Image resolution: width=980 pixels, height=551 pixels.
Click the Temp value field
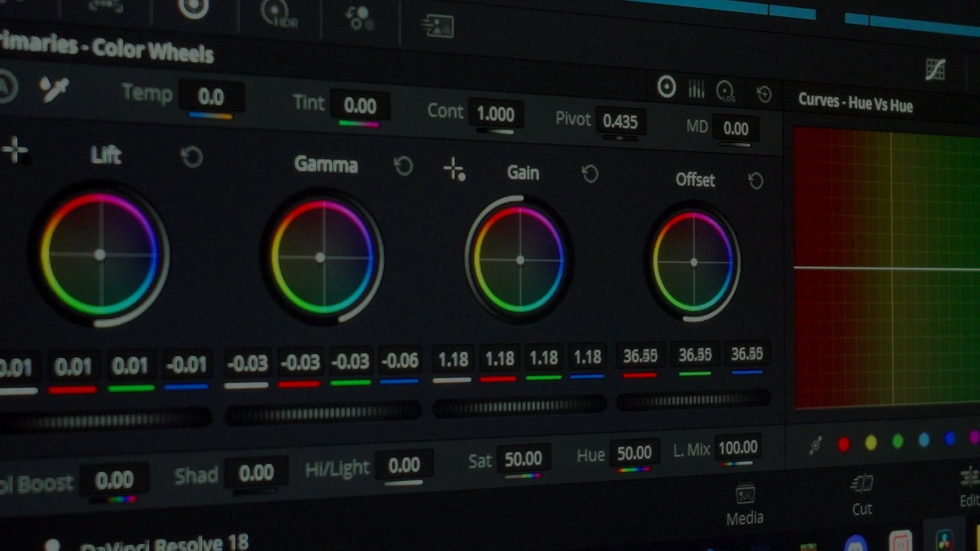[211, 97]
